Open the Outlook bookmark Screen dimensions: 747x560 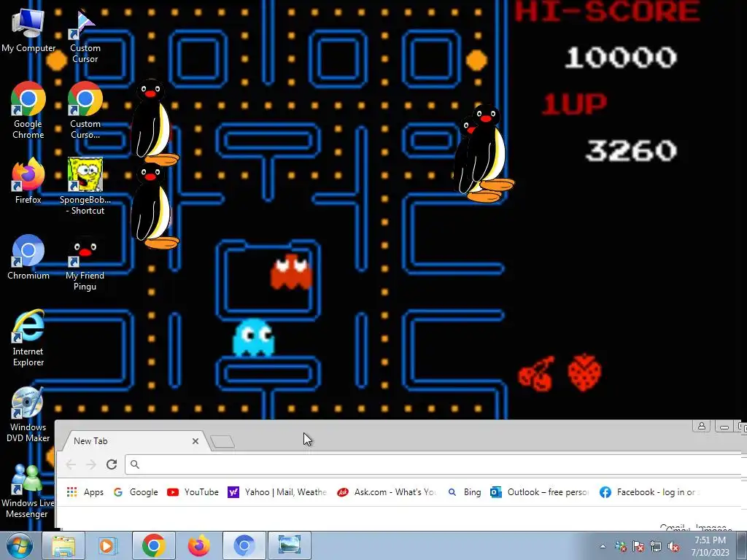pyautogui.click(x=540, y=492)
